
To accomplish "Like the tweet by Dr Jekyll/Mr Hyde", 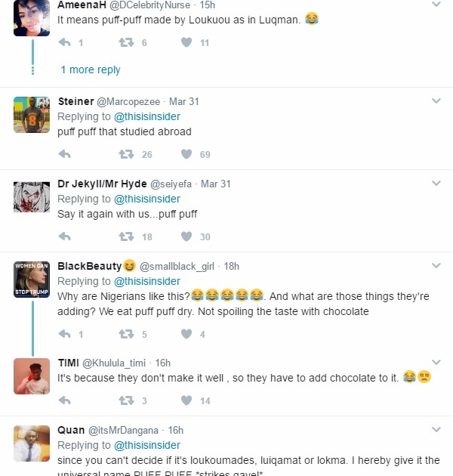I will pos(186,237).
